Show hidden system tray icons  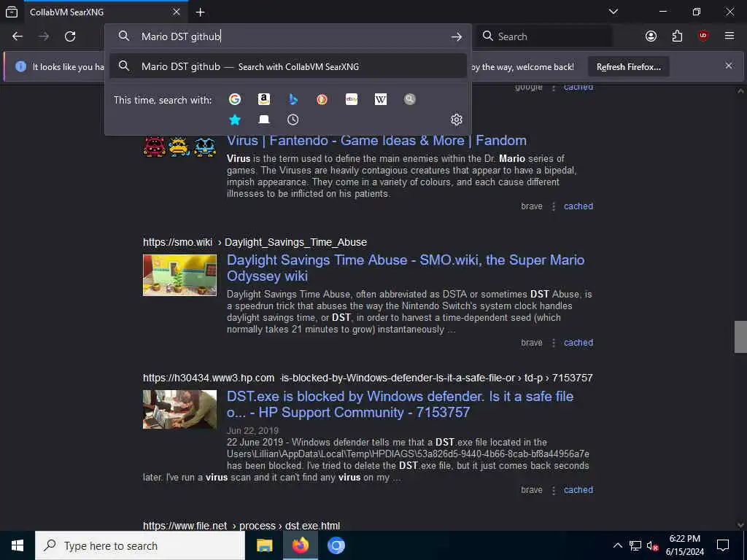(617, 545)
